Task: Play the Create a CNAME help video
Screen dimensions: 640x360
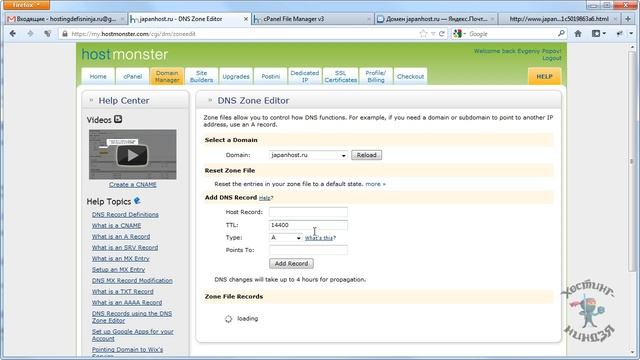Action: [x=133, y=155]
